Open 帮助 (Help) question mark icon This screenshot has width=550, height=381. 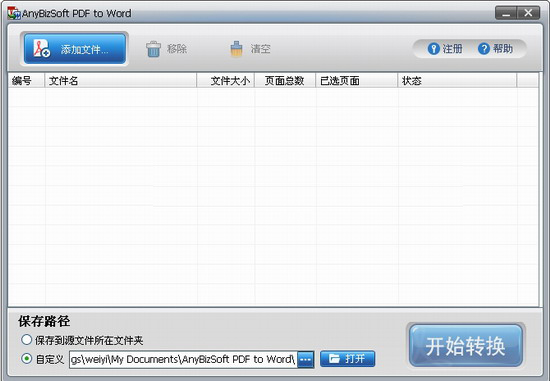click(484, 49)
